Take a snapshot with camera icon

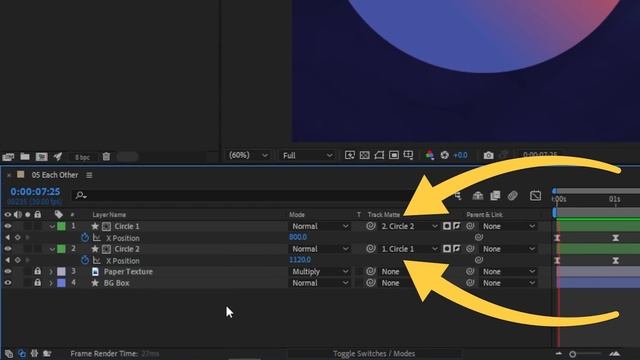[488, 155]
